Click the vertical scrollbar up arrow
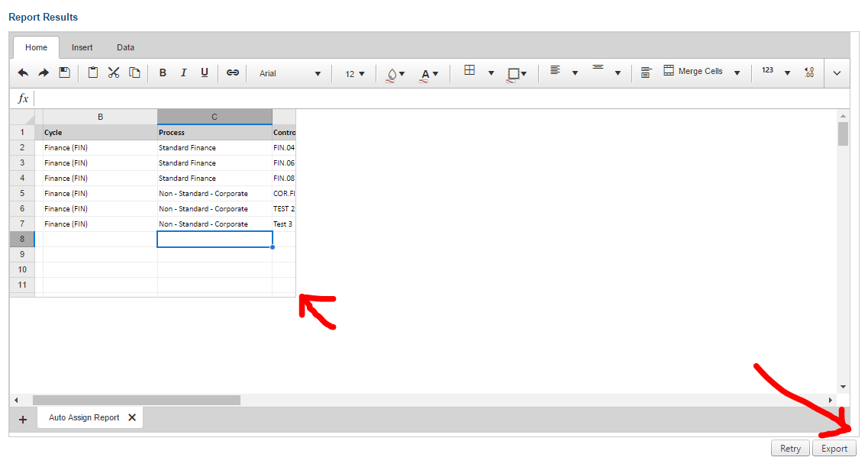 pos(843,116)
